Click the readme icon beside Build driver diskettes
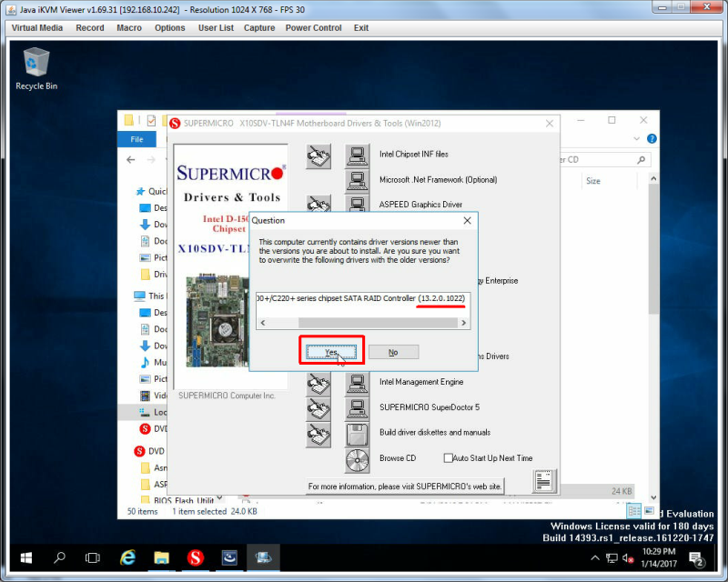Image resolution: width=728 pixels, height=582 pixels. click(x=318, y=435)
